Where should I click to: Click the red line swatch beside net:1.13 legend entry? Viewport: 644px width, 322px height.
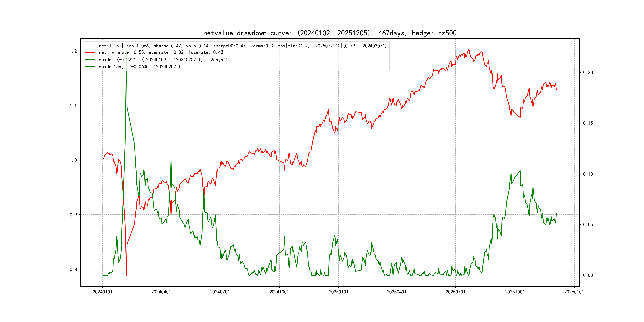tap(90, 46)
